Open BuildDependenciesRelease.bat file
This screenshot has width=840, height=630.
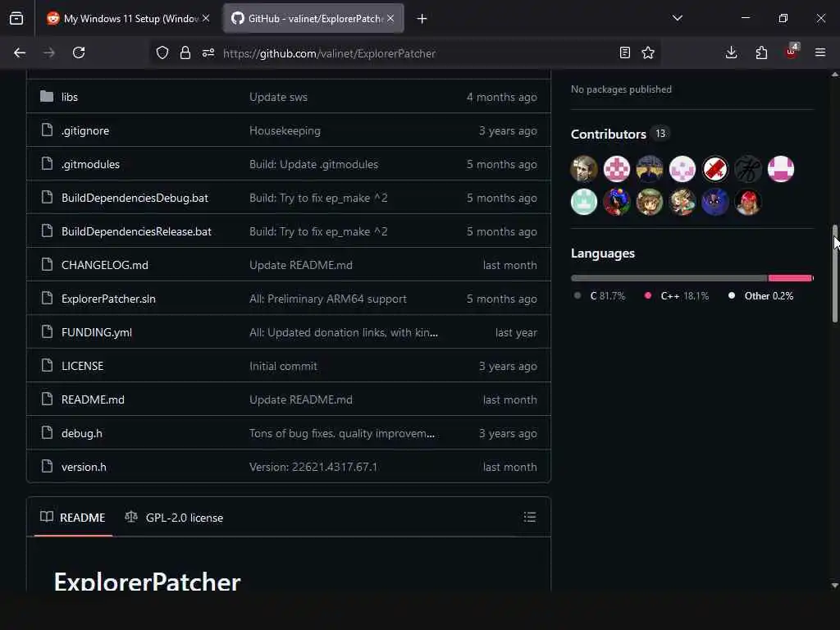click(x=136, y=232)
